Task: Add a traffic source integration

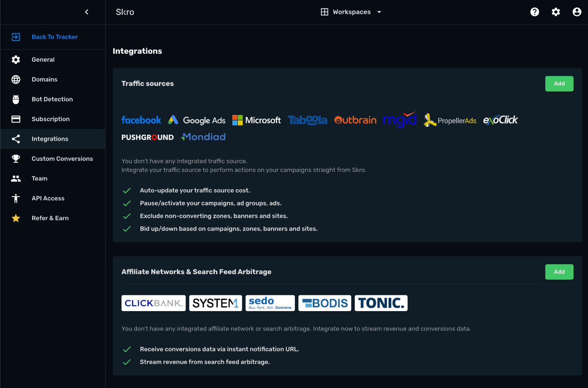Action: point(559,84)
